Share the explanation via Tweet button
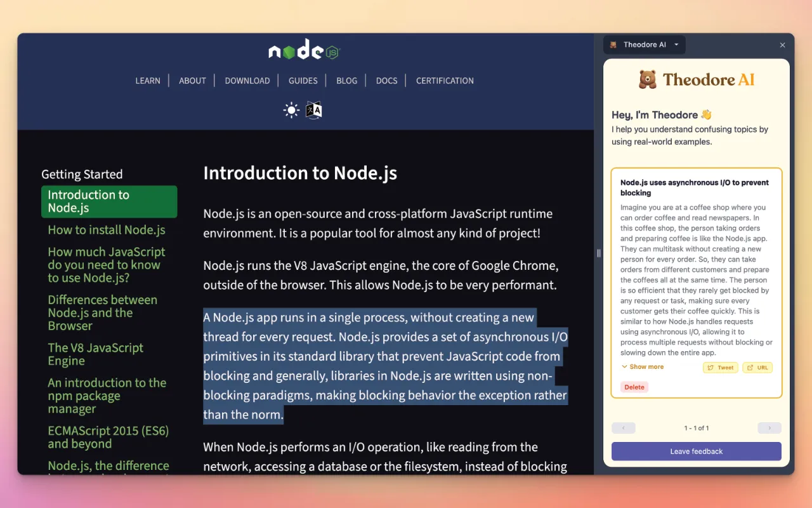Viewport: 812px width, 508px height. click(x=721, y=368)
